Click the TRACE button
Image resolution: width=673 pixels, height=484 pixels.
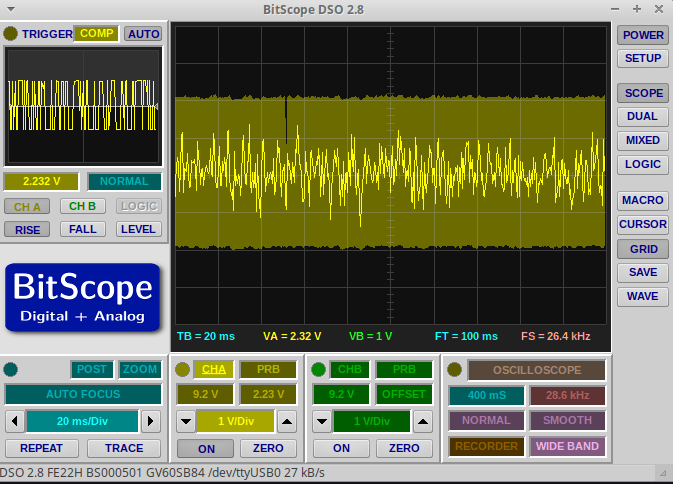124,448
